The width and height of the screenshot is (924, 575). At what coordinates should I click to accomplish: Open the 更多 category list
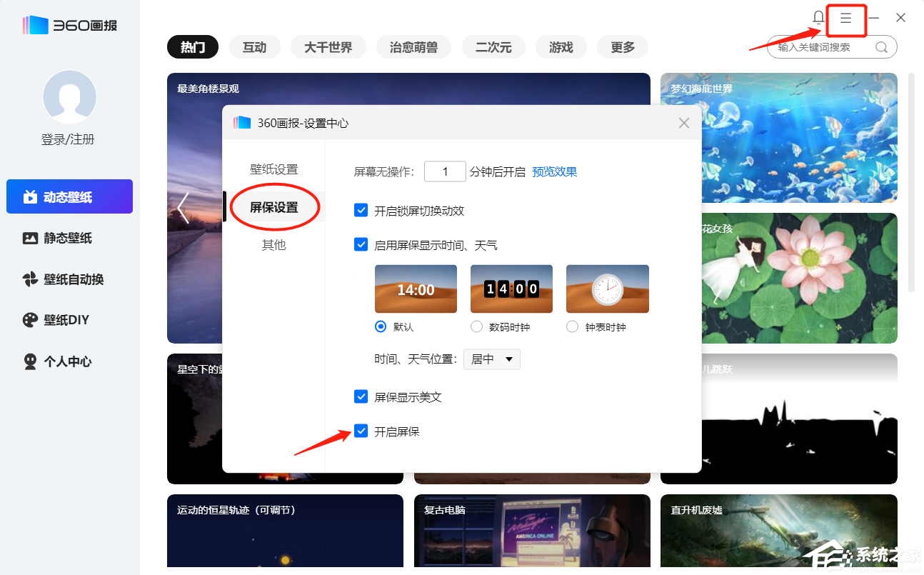[x=623, y=47]
